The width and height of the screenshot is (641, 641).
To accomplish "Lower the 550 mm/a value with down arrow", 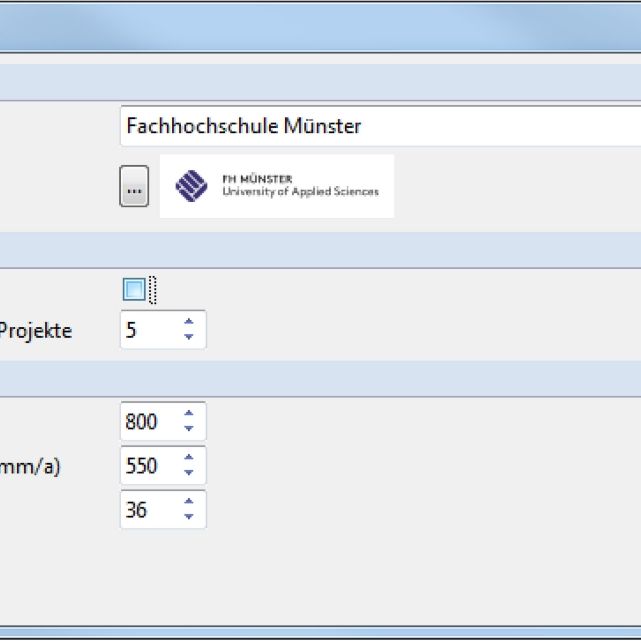I will [188, 473].
